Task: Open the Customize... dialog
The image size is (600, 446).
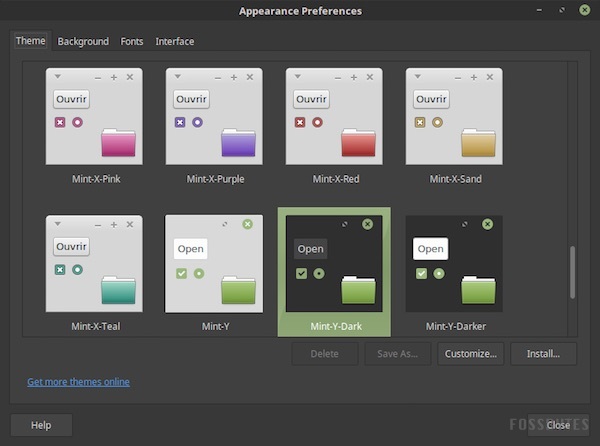Action: tap(471, 354)
